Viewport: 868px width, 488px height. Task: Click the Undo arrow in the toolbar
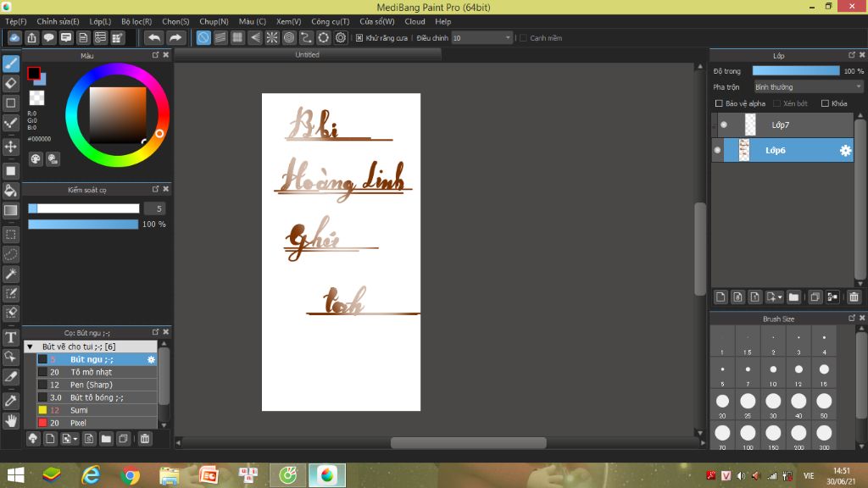click(154, 37)
